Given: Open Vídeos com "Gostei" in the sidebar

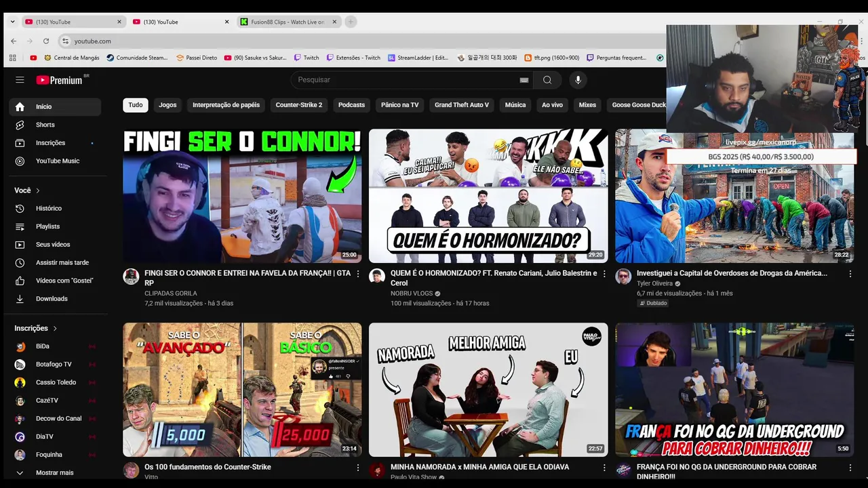Looking at the screenshot, I should pyautogui.click(x=55, y=281).
